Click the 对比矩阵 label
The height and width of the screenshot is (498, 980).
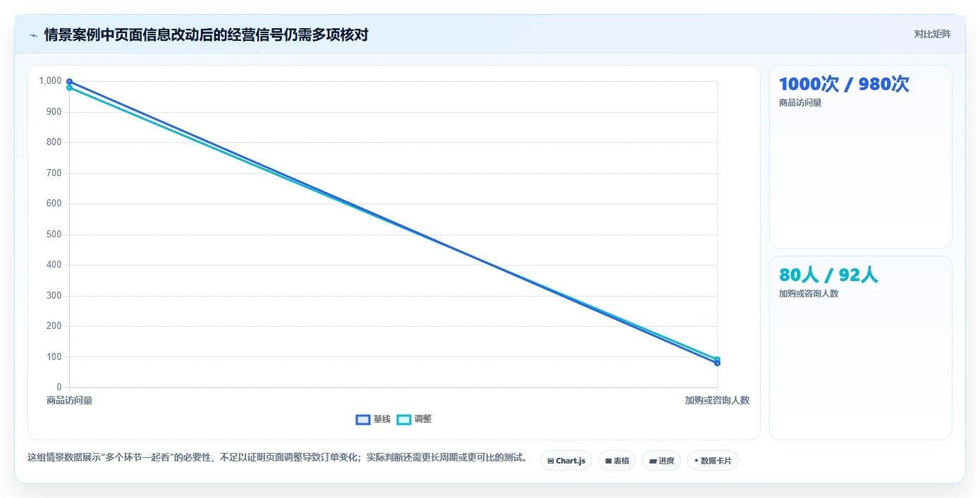tap(932, 34)
